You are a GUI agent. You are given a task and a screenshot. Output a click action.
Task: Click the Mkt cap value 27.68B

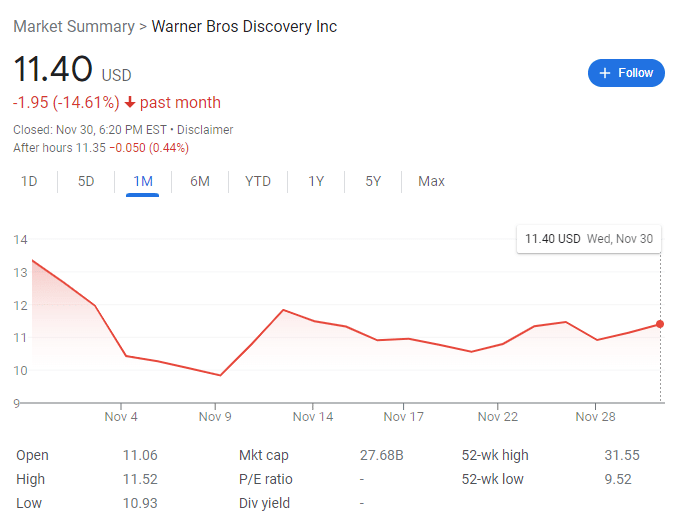(x=382, y=455)
